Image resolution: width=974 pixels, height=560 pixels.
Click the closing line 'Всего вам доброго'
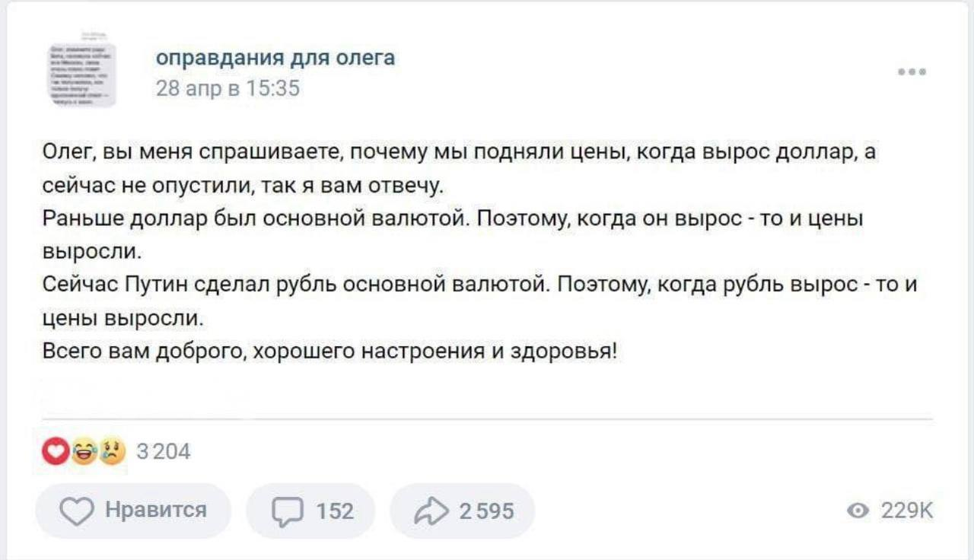click(x=331, y=352)
